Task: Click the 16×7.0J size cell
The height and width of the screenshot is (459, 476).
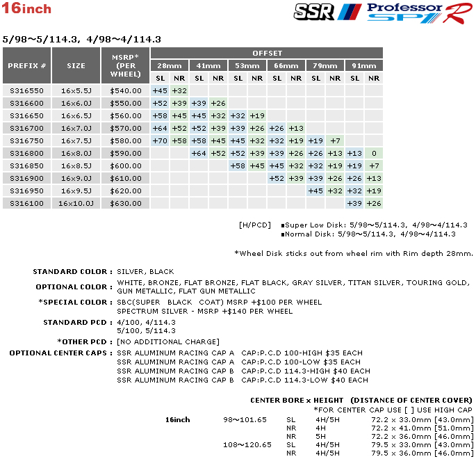Action: click(x=76, y=128)
